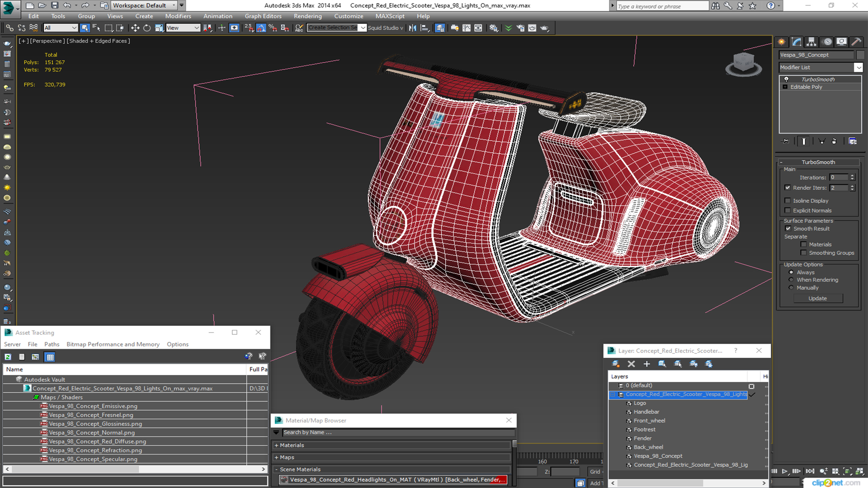This screenshot has width=868, height=488.
Task: Activate the Select and Rotate tool
Action: 146,28
